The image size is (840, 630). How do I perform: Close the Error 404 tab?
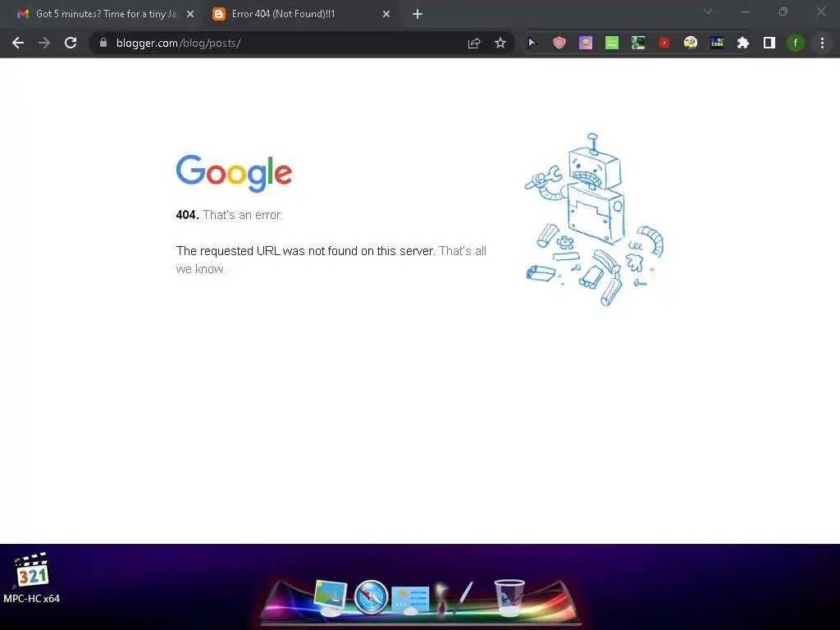pos(386,15)
